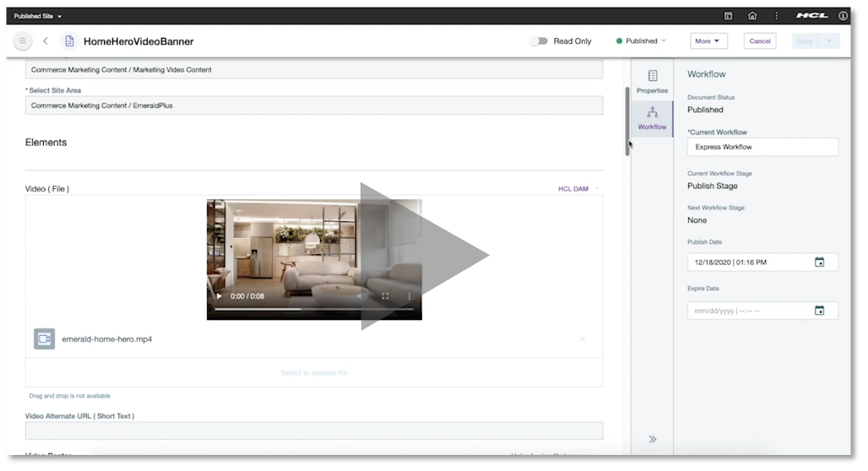Image resolution: width=868 pixels, height=471 pixels.
Task: Go back with the left chevron arrow
Action: point(46,41)
